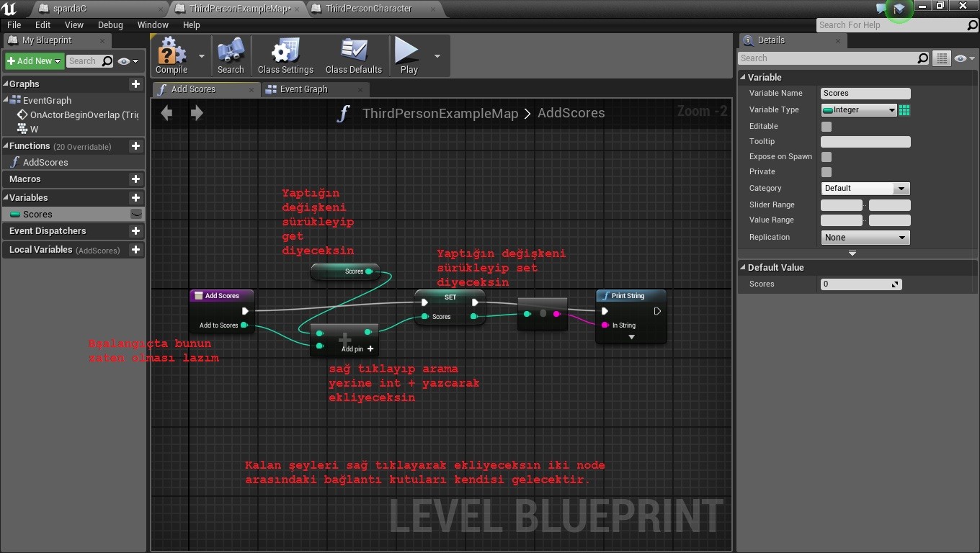Navigate forward with the graph right arrow
Viewport: 980px width, 553px height.
[x=197, y=113]
